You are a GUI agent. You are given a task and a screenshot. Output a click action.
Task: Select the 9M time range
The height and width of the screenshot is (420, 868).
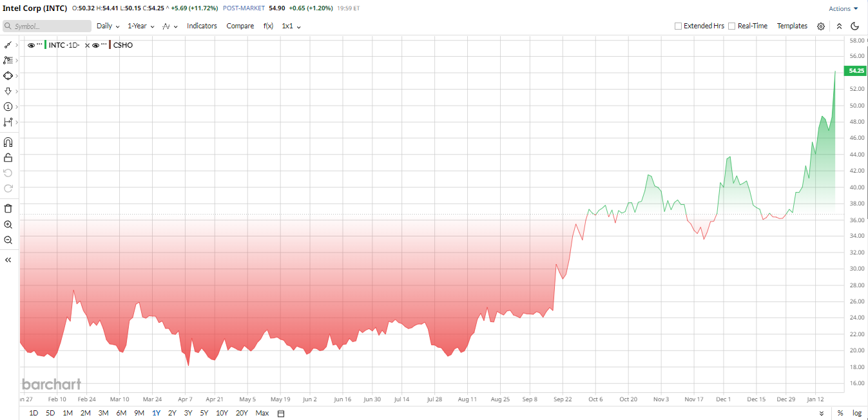[x=139, y=413]
